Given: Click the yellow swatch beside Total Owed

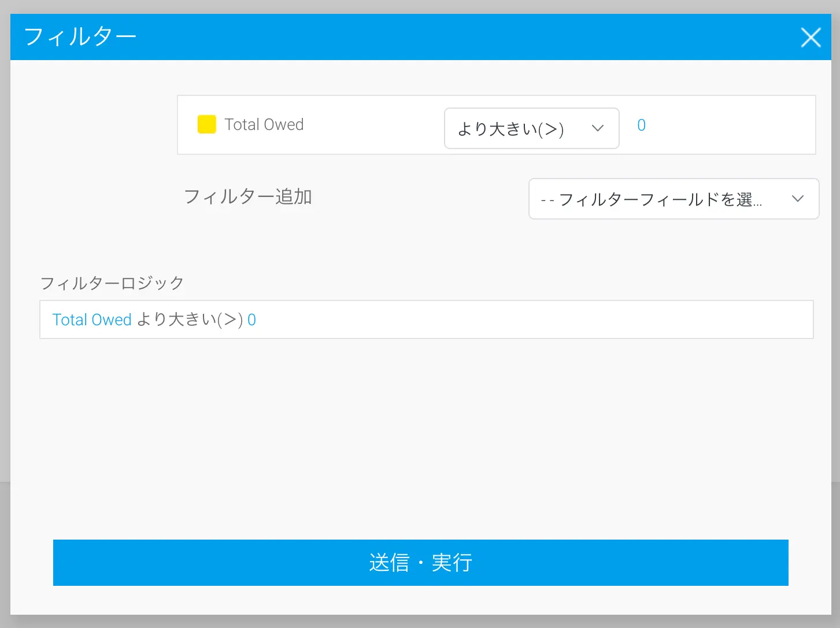Looking at the screenshot, I should pos(206,124).
